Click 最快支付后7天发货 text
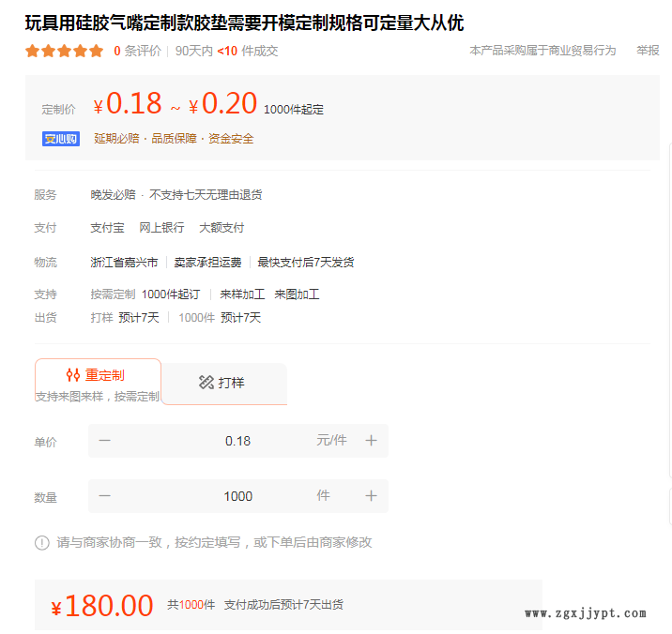 [x=306, y=263]
